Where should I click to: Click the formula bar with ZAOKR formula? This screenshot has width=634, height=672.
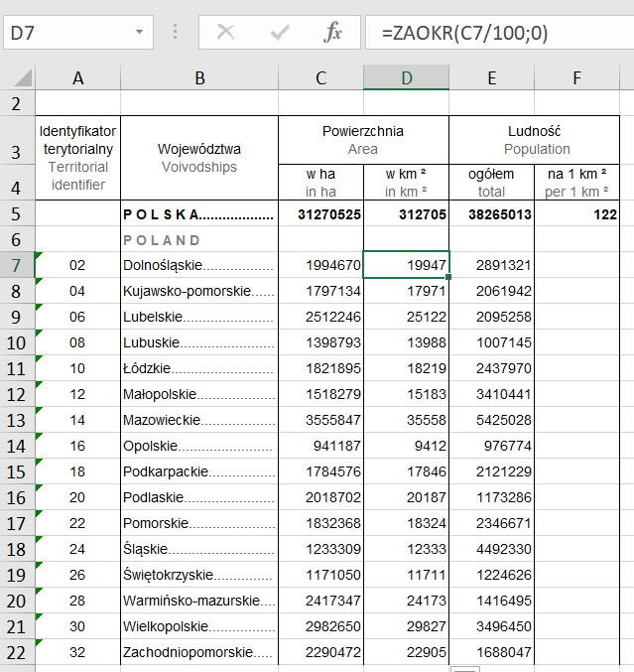coord(496,33)
